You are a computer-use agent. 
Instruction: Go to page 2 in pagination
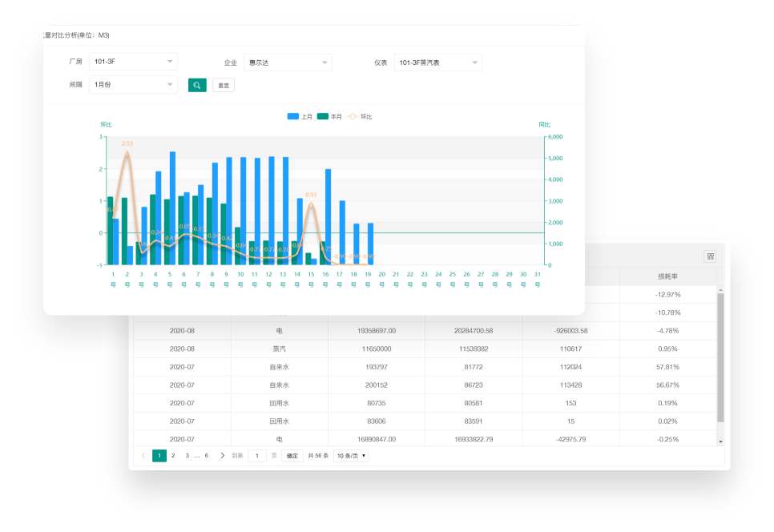(x=173, y=456)
